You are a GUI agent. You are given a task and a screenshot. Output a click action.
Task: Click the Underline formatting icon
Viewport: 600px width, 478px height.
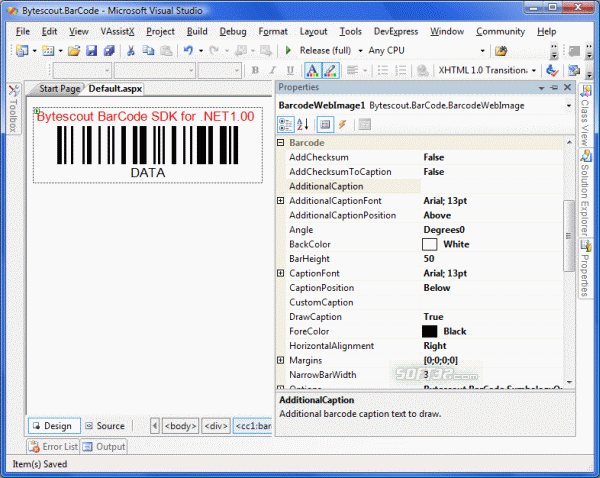[x=290, y=70]
